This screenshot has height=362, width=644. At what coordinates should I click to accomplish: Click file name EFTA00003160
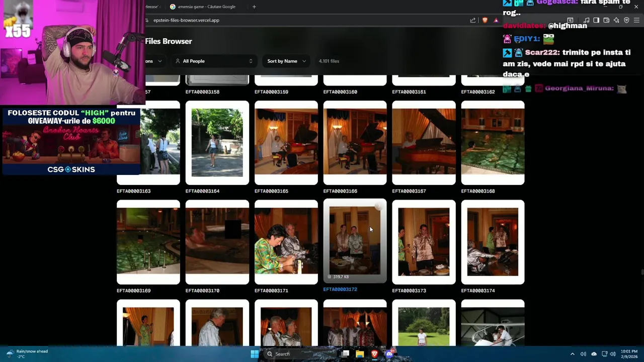click(340, 92)
